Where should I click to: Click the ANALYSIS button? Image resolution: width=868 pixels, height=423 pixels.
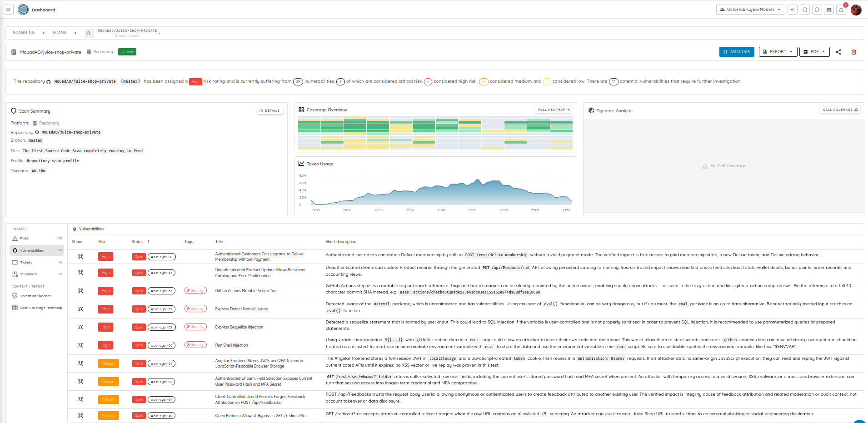pos(737,52)
